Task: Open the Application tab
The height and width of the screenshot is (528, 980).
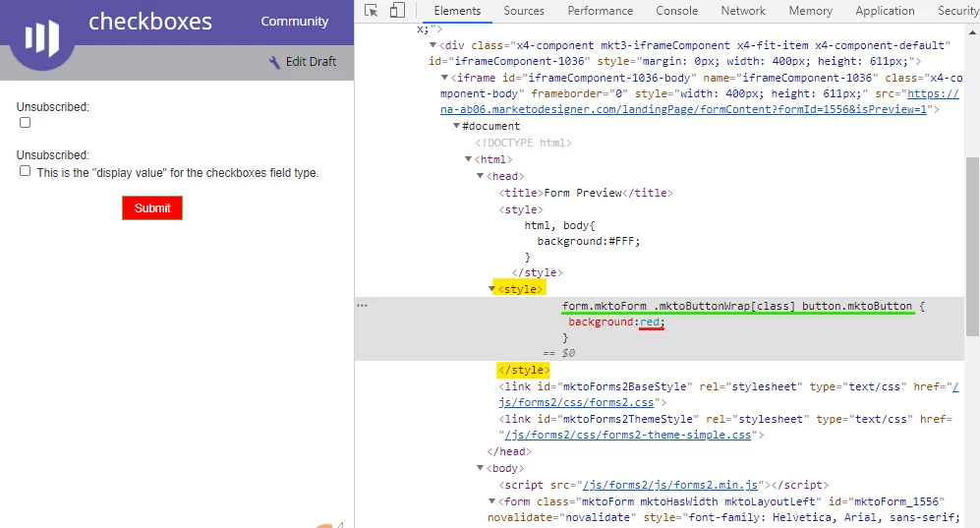Action: point(885,11)
